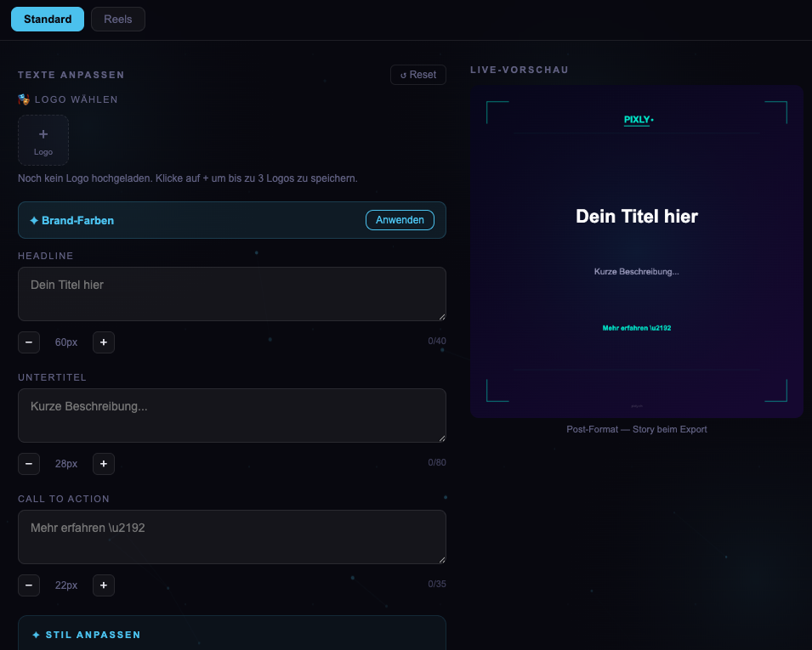Click the headline field resize handle
812x650 pixels.
tap(442, 317)
